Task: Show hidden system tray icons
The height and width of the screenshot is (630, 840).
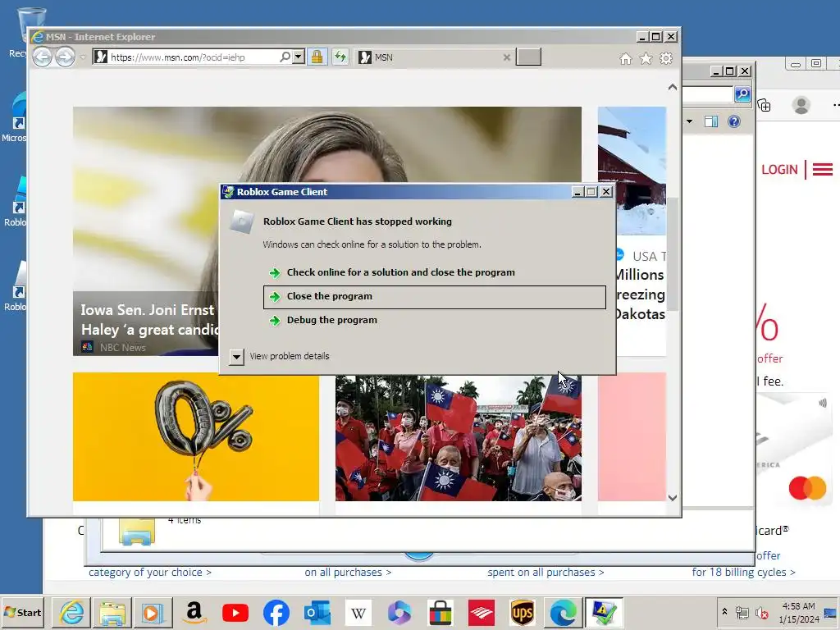Action: (x=724, y=611)
